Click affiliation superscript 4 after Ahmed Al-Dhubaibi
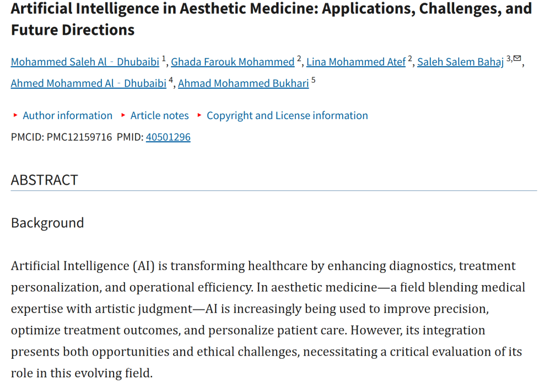 171,80
